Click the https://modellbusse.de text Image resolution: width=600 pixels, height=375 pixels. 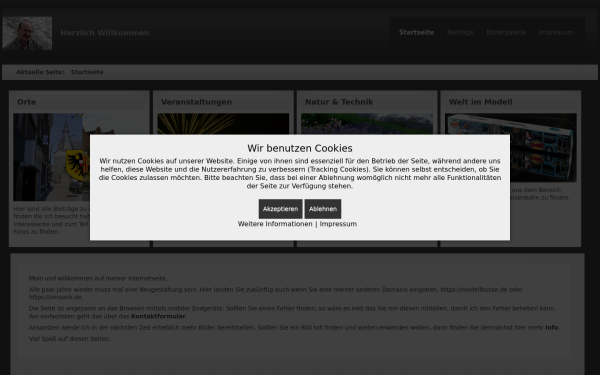tap(473, 290)
